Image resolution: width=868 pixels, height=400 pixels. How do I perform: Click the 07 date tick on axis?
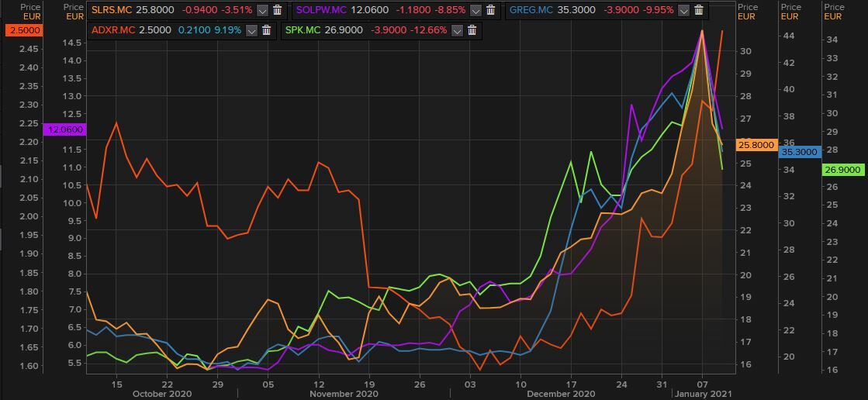click(702, 384)
